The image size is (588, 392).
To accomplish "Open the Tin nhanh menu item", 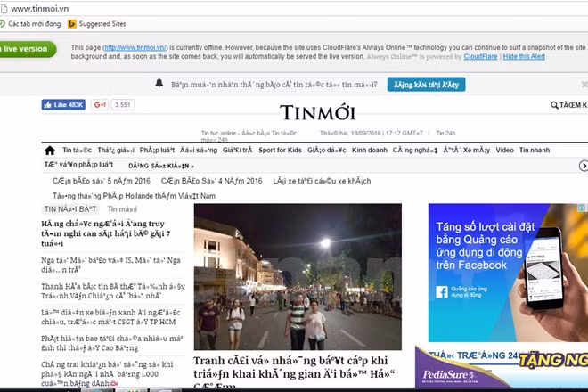I will (x=535, y=151).
